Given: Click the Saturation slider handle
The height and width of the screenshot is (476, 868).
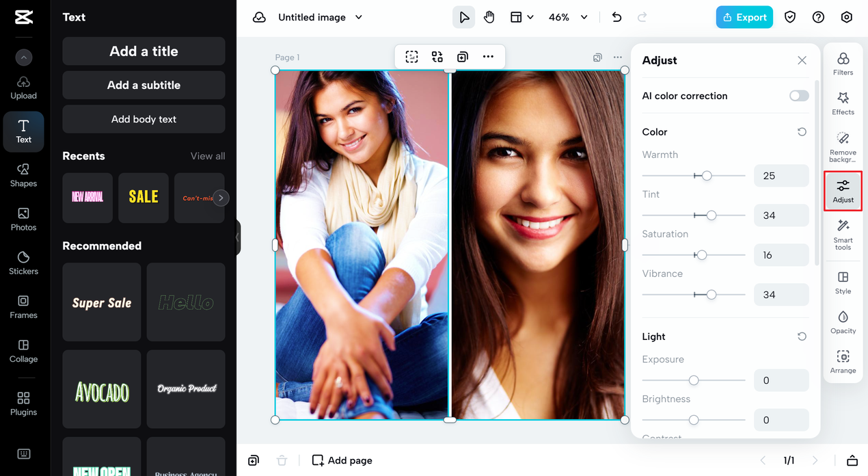Looking at the screenshot, I should (702, 255).
